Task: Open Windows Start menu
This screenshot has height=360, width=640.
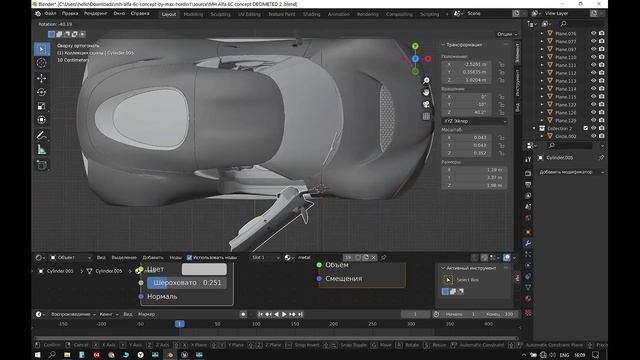Action: pos(38,355)
